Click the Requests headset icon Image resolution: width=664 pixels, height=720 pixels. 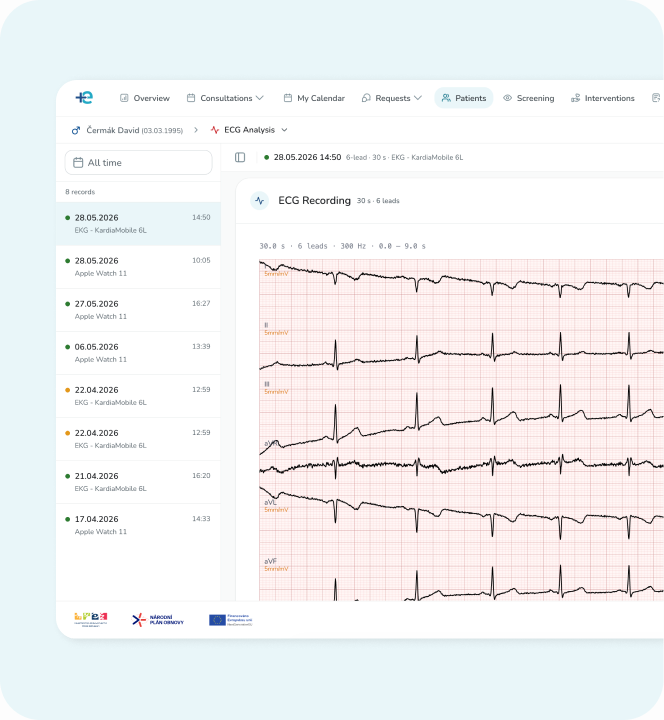click(366, 98)
